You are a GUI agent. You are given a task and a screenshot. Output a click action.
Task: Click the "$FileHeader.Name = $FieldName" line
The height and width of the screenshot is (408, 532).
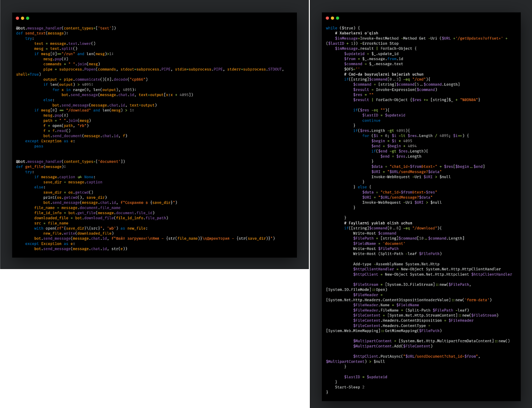386,305
